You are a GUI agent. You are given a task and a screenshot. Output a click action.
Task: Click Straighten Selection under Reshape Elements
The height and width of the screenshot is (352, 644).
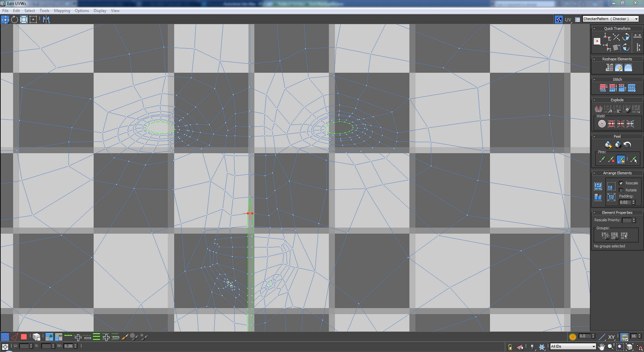click(609, 67)
